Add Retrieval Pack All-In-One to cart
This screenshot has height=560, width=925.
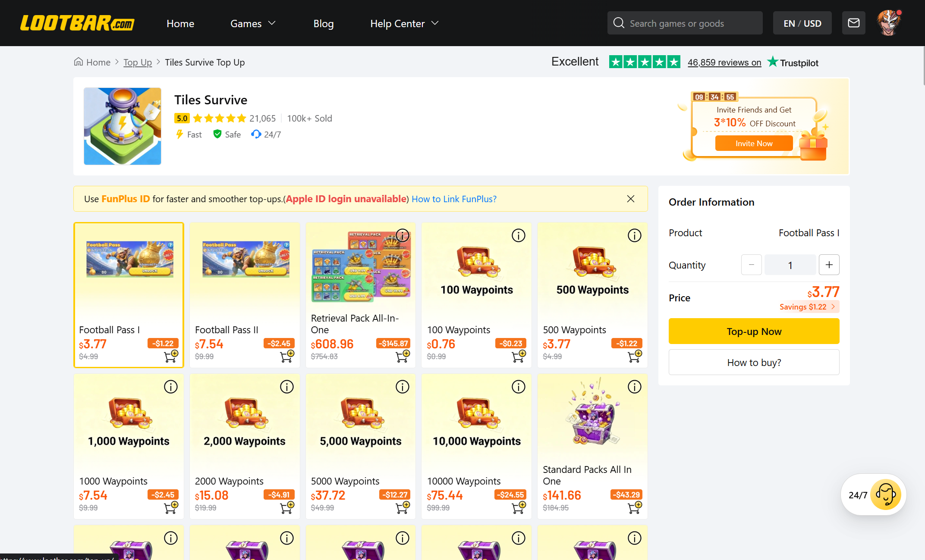pos(403,356)
